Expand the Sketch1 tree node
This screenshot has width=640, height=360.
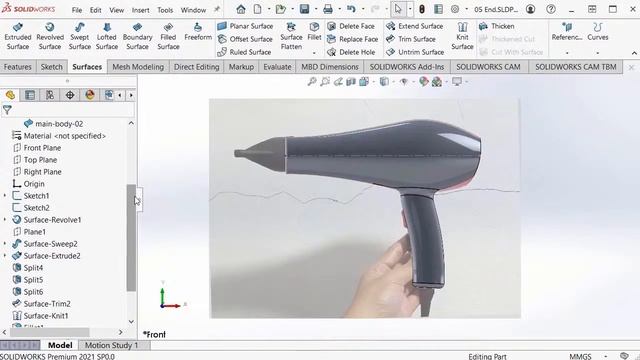[x=5, y=196]
